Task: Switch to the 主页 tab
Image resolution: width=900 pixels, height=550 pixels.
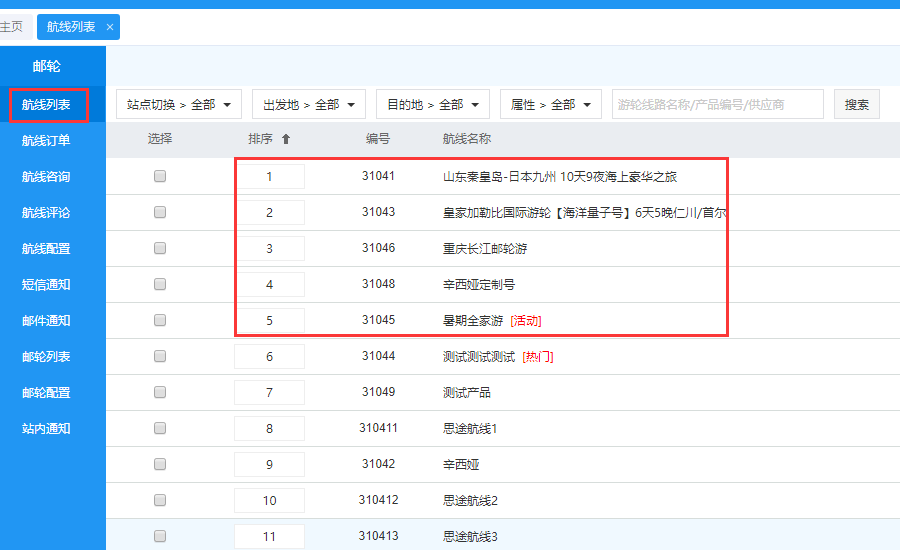Action: point(11,27)
